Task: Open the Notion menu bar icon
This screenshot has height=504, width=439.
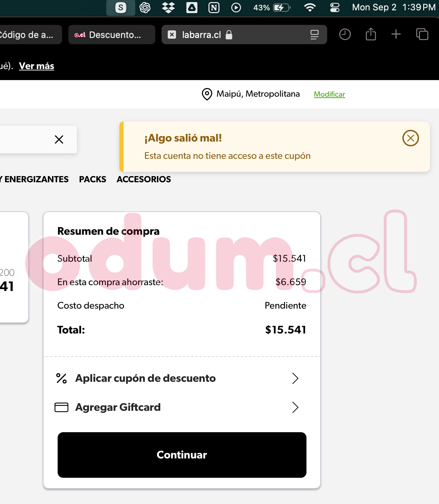Action: [214, 8]
